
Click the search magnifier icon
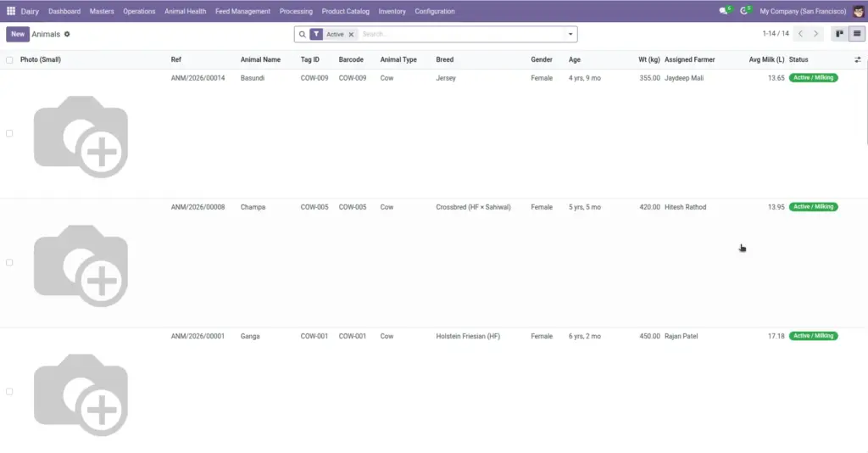pyautogui.click(x=303, y=34)
